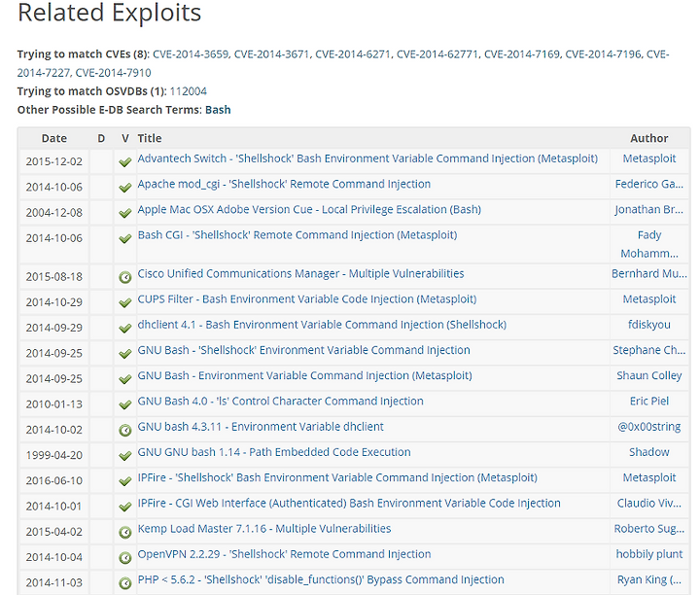This screenshot has width=700, height=595.
Task: Click unverified clock icon for OpenVPN 2.2.29 row
Action: tap(125, 557)
